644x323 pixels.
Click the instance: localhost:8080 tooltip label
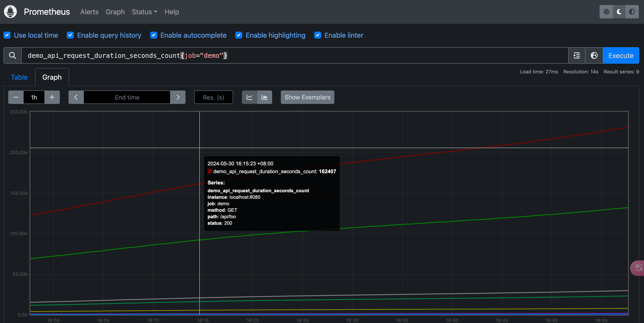point(234,197)
